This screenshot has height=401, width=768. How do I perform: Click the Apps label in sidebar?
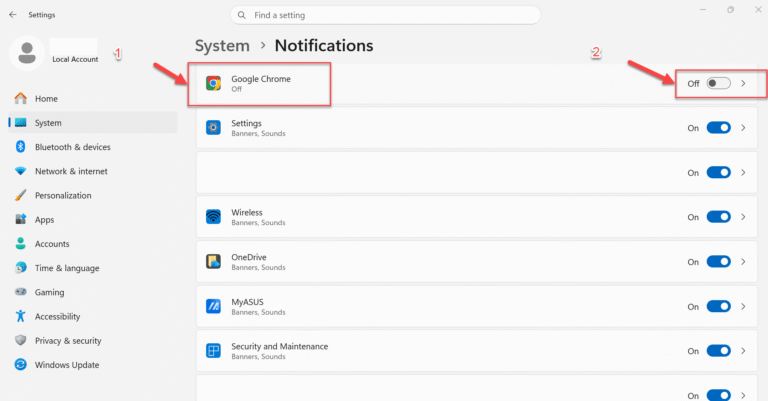pyautogui.click(x=45, y=220)
